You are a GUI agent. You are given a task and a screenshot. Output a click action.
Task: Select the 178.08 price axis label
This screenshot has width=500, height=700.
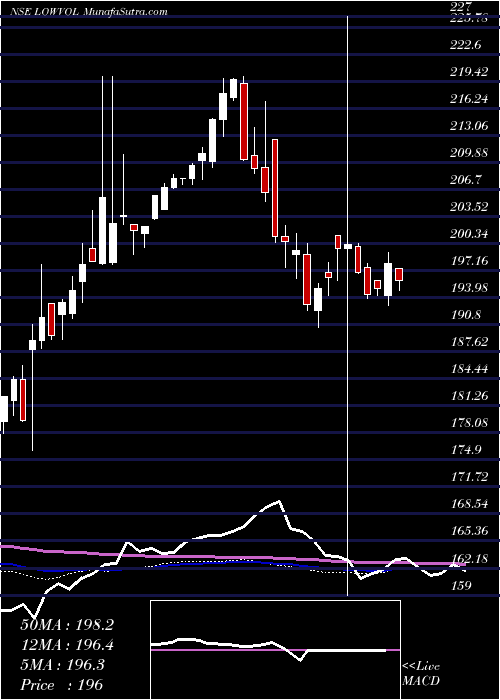click(471, 422)
